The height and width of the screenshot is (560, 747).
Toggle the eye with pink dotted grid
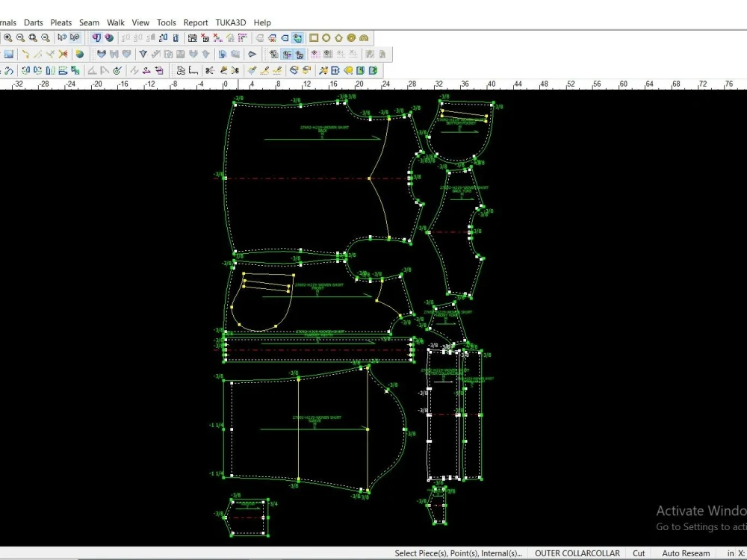315,54
